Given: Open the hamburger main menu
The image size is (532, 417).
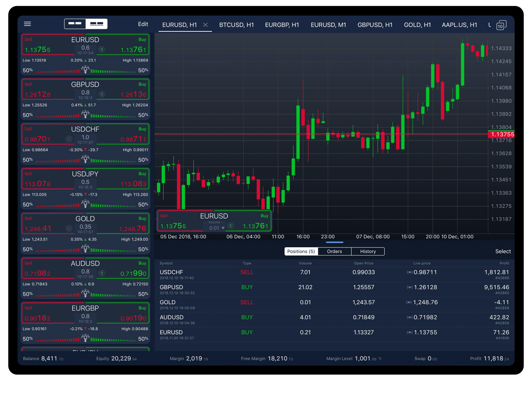Looking at the screenshot, I should (x=27, y=24).
